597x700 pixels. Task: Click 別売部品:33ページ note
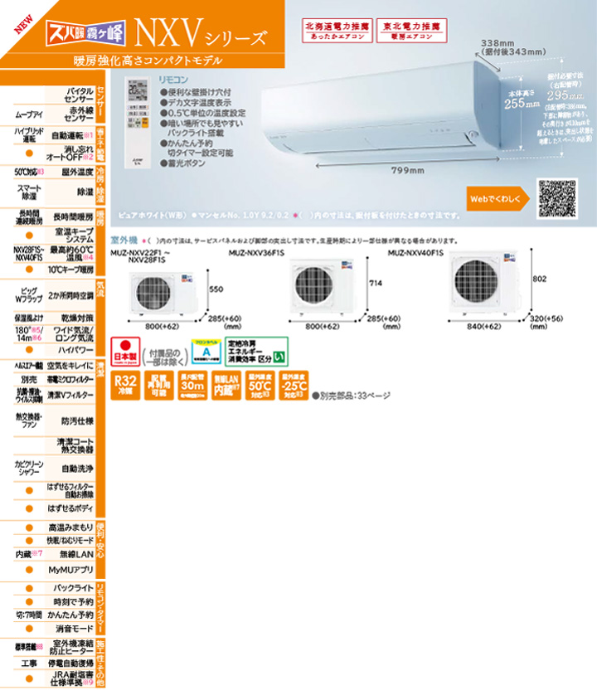352,396
